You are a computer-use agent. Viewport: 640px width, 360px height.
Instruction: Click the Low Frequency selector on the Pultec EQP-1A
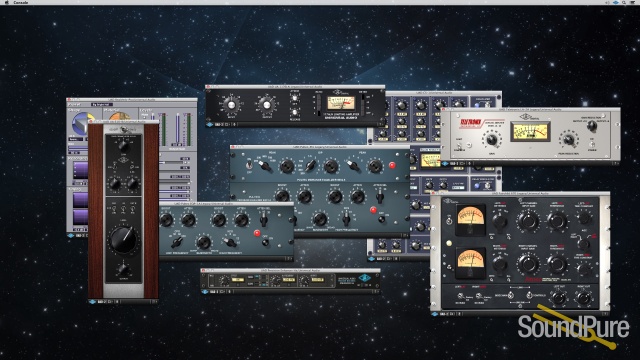click(177, 242)
